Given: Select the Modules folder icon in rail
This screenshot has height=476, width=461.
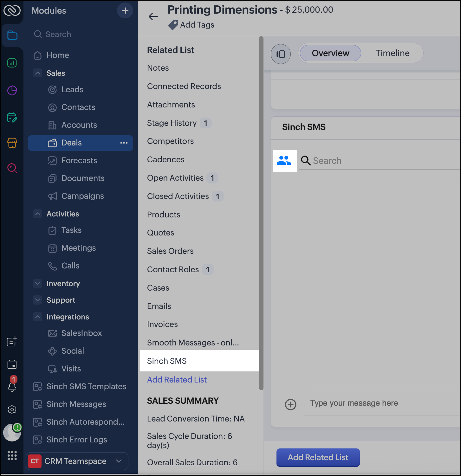Looking at the screenshot, I should (12, 35).
